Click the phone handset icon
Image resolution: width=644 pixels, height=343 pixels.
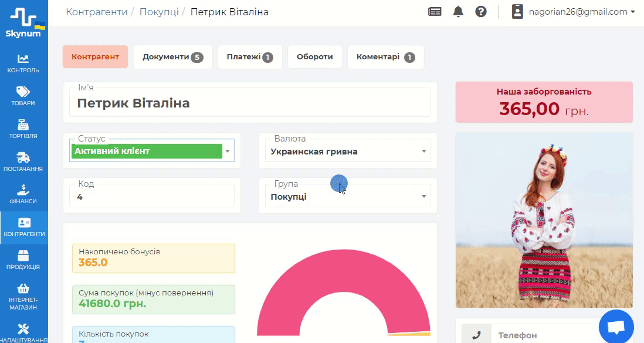(x=476, y=335)
